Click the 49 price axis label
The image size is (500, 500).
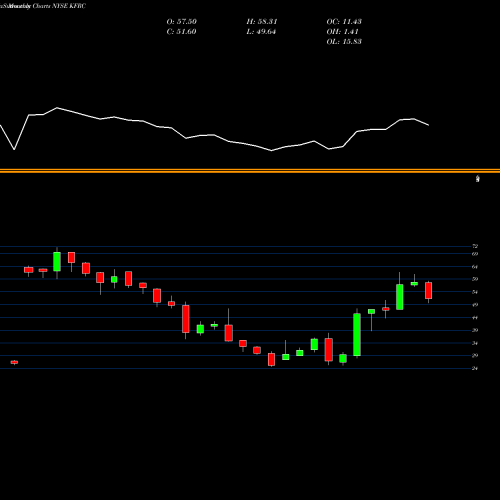(x=475, y=305)
